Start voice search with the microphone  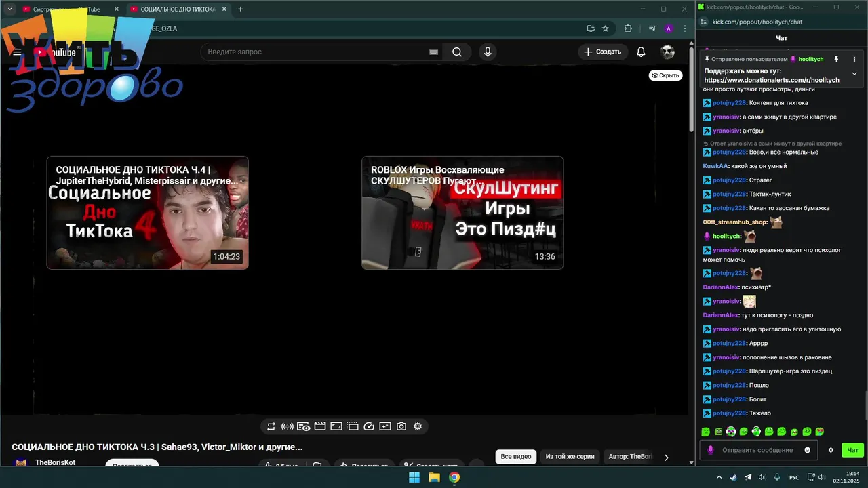click(x=487, y=52)
